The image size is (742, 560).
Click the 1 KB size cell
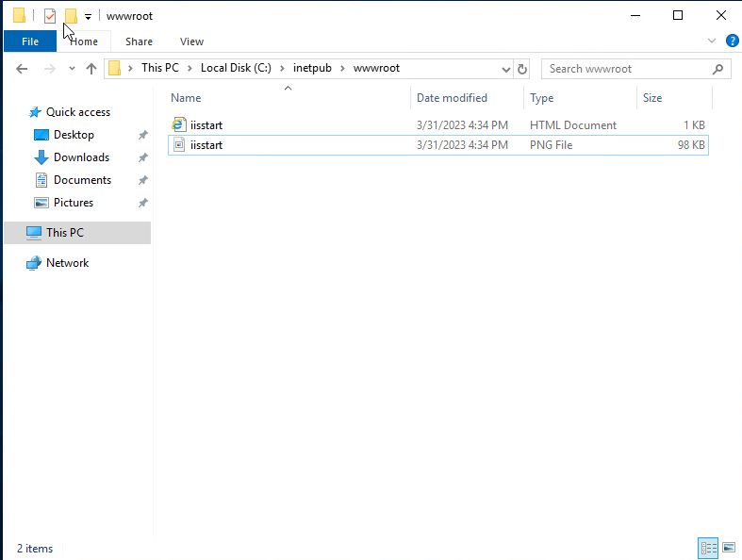pyautogui.click(x=694, y=125)
